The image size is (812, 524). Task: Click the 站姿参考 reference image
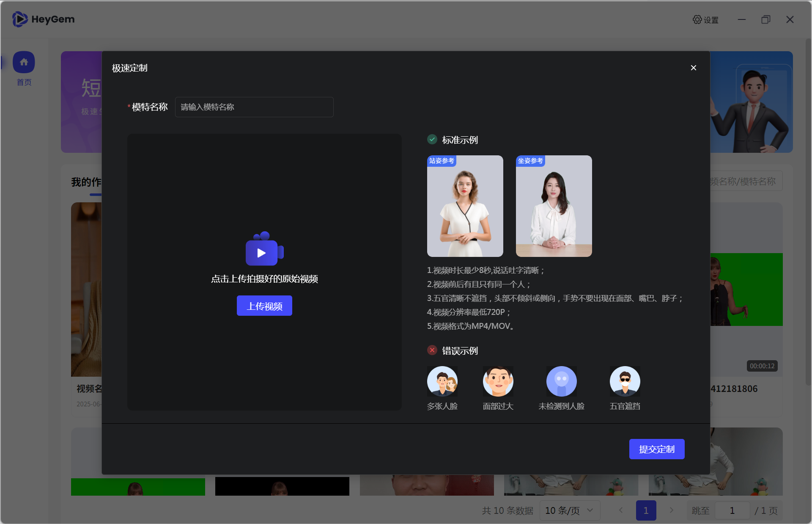point(465,206)
